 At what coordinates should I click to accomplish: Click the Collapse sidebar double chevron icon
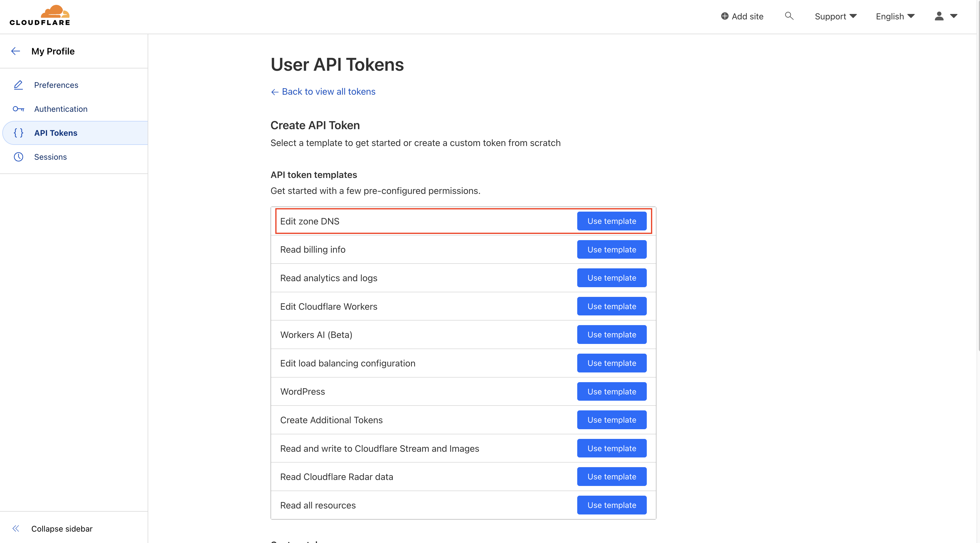(16, 528)
